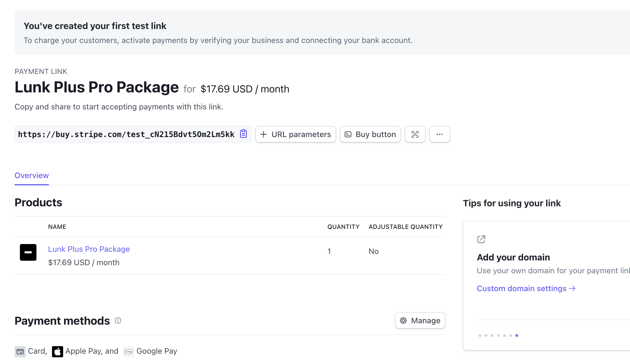Click Lunk Plus Pro Package product link
This screenshot has height=364, width=630.
[x=89, y=249]
